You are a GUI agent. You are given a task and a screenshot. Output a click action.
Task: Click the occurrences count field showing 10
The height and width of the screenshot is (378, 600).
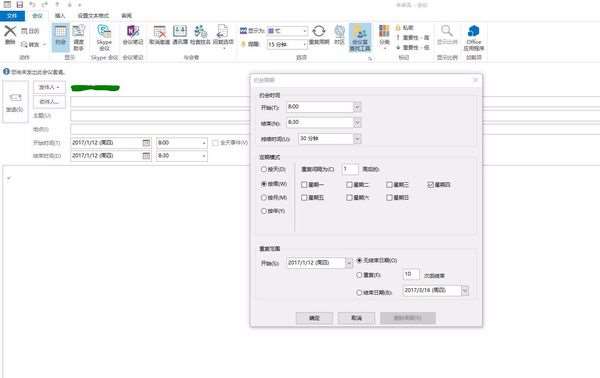pyautogui.click(x=411, y=275)
